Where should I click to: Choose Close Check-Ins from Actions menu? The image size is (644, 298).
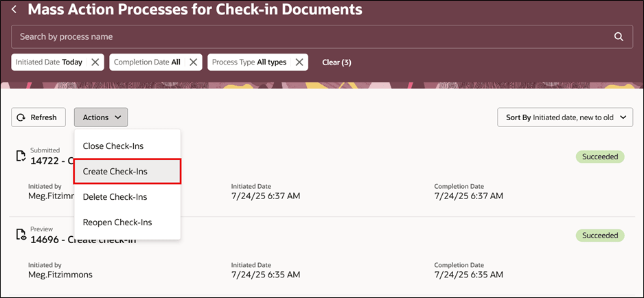[127, 146]
